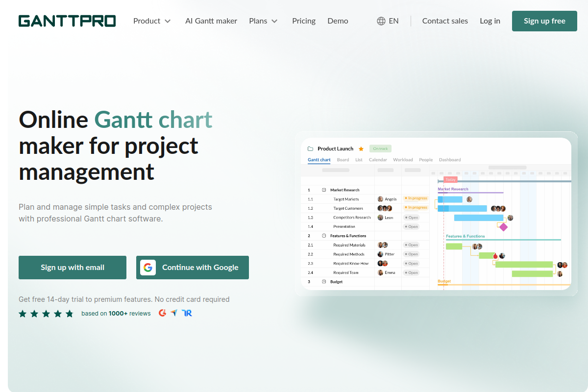
Task: Click the GANTTPRO logo
Action: point(67,21)
